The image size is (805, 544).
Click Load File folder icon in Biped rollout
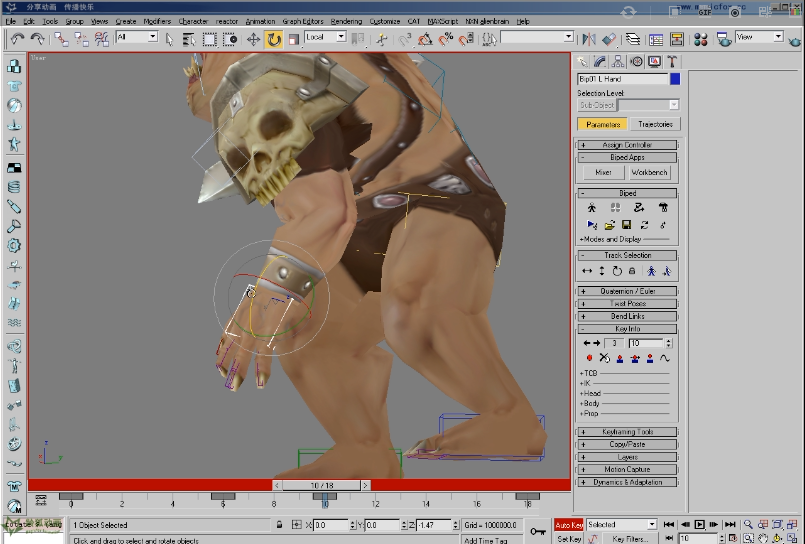609,225
